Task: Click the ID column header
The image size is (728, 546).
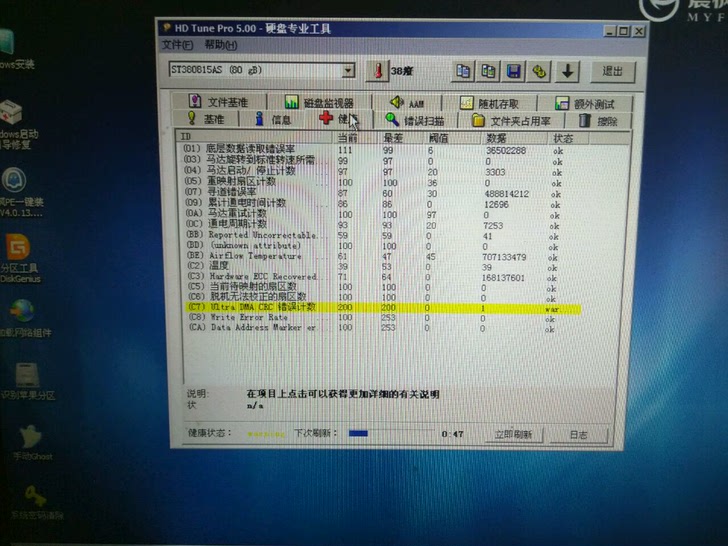Action: point(254,136)
